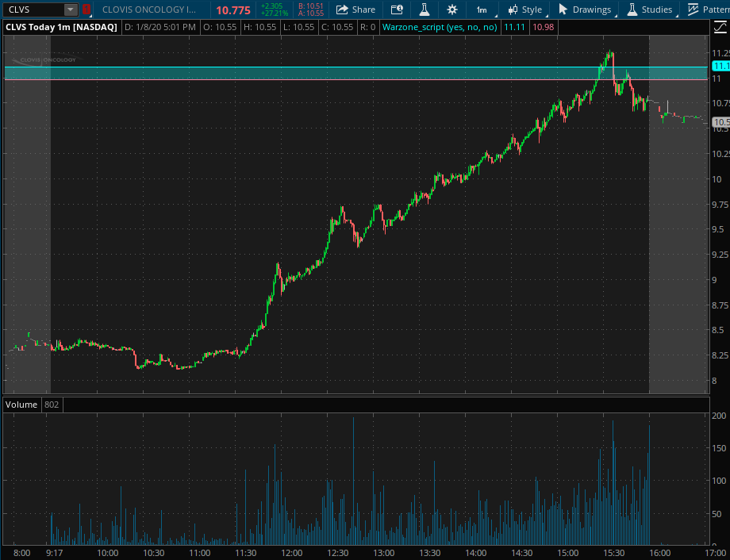
Task: Click the chart-mode icon at right edge
Action: pyautogui.click(x=720, y=27)
